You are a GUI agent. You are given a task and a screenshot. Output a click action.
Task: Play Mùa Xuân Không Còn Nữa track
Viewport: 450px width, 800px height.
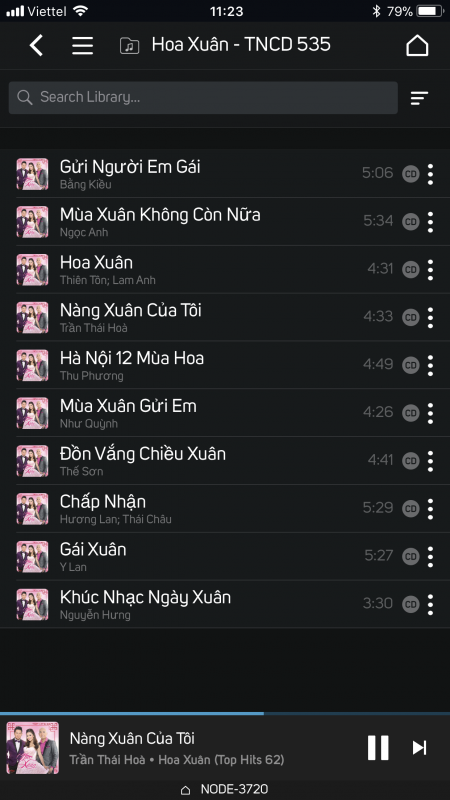225,221
